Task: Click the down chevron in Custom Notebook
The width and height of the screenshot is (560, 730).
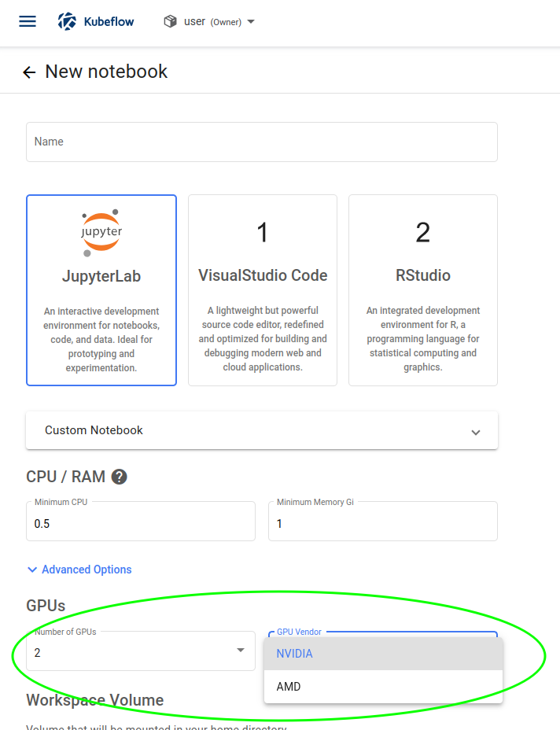Action: click(475, 432)
